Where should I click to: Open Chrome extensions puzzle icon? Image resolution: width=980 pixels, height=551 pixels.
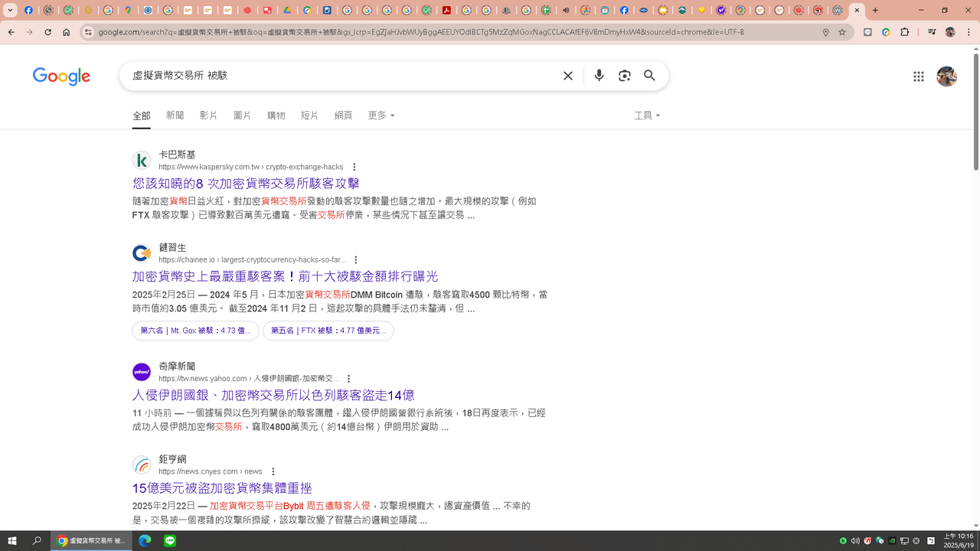[904, 32]
